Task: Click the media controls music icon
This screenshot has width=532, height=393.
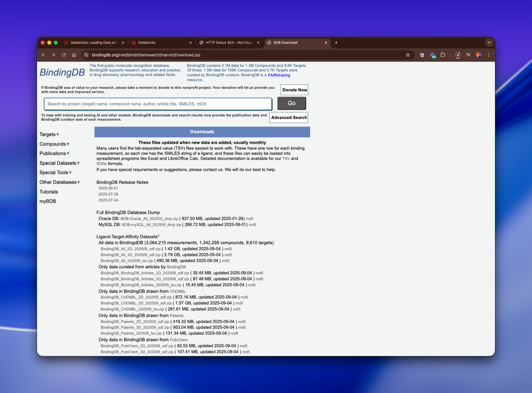Action: (x=468, y=55)
